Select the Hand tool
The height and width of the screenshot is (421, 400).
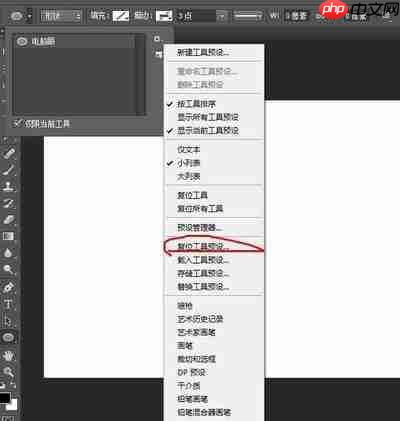pos(9,356)
